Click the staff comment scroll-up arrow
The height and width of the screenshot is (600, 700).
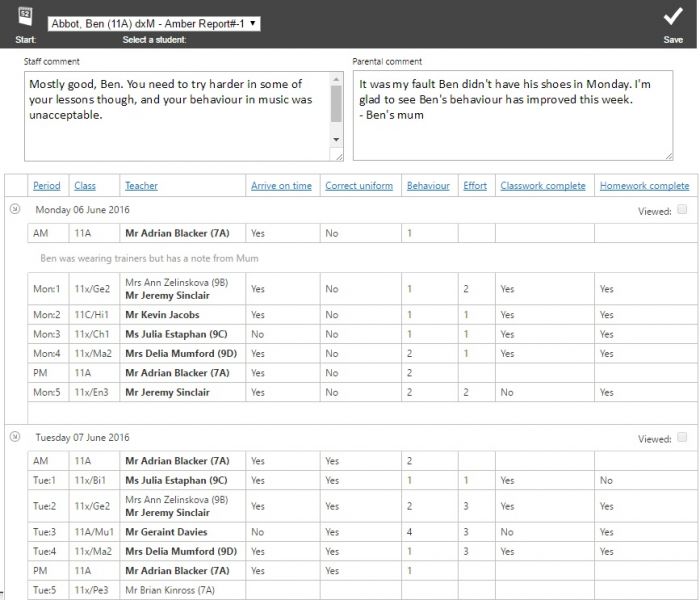[337, 79]
